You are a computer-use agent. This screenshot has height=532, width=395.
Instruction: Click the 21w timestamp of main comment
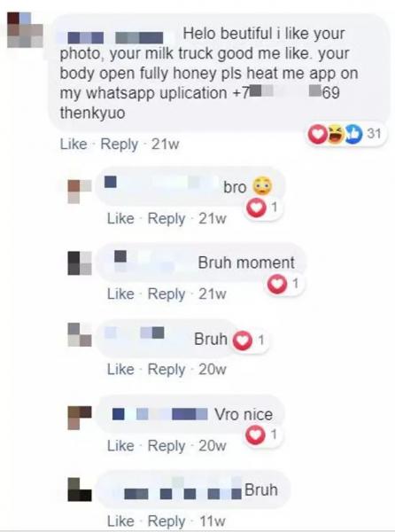coord(165,145)
